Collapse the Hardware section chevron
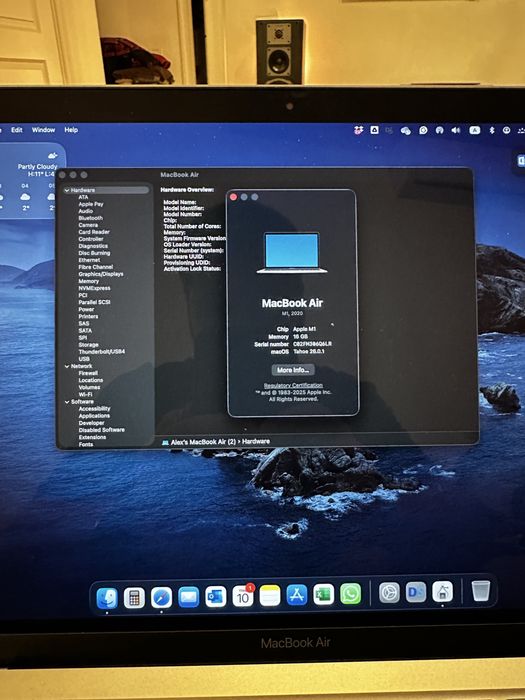525x700 pixels. pos(67,190)
